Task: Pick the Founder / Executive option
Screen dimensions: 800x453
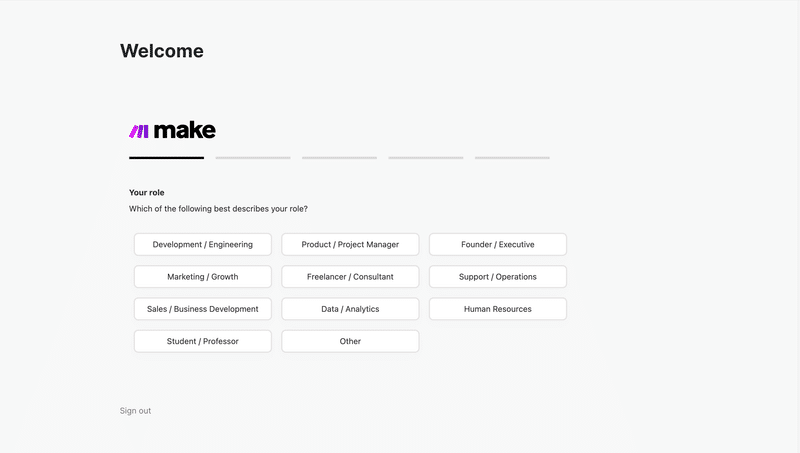Action: [x=498, y=244]
